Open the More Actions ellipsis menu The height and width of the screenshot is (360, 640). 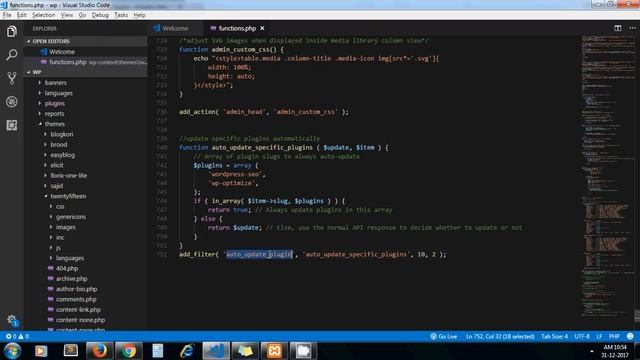632,28
